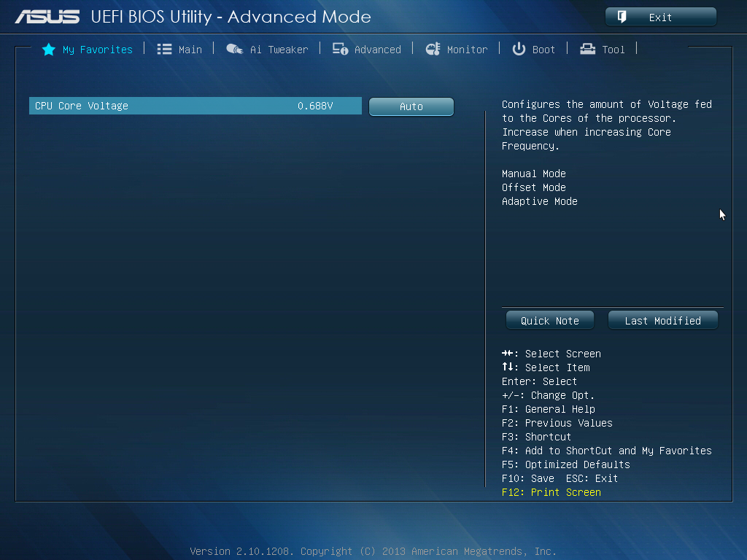Click the Manual Mode help text
The image size is (747, 560).
coord(533,174)
